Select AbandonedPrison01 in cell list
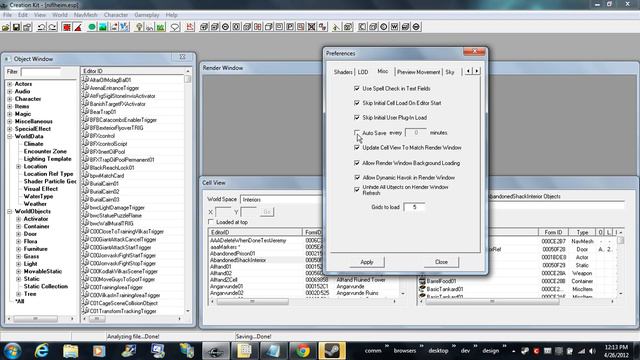640x360 pixels. click(233, 253)
